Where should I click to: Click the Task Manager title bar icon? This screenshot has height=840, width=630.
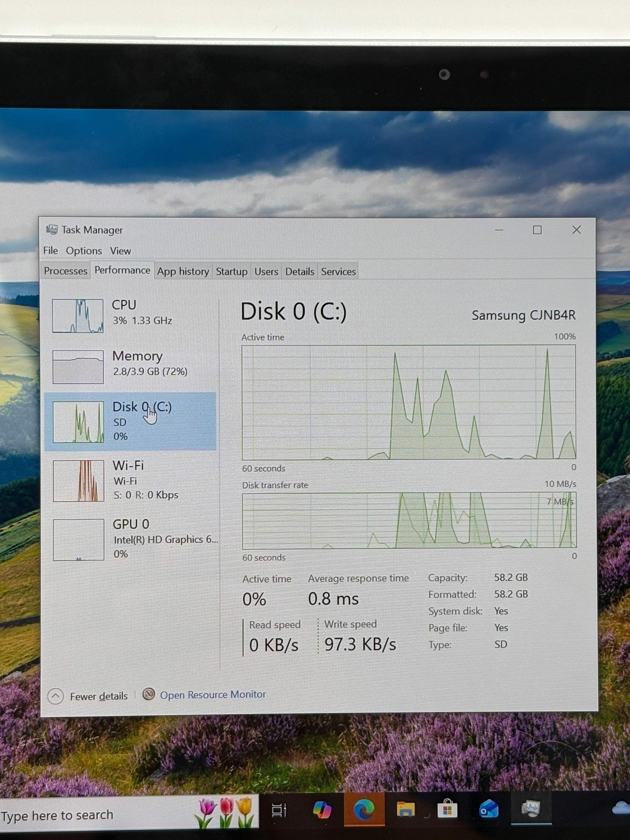[x=52, y=229]
